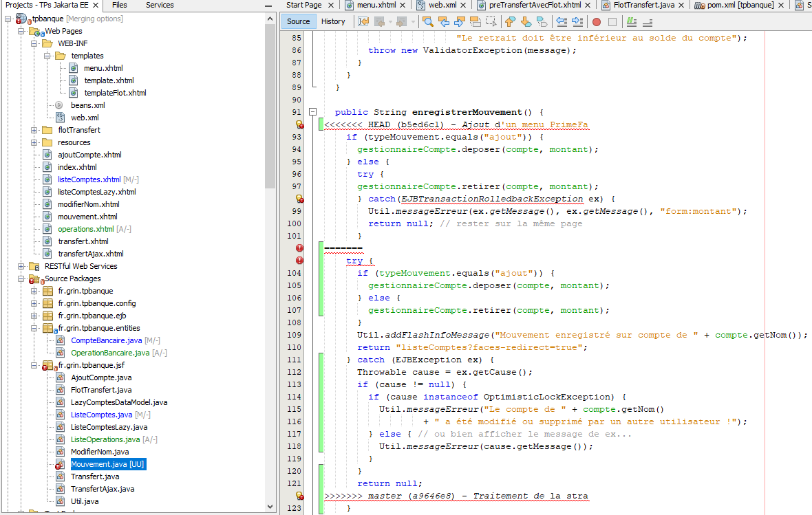The height and width of the screenshot is (515, 812).
Task: Jump to last edit location icon
Action: coord(363,22)
